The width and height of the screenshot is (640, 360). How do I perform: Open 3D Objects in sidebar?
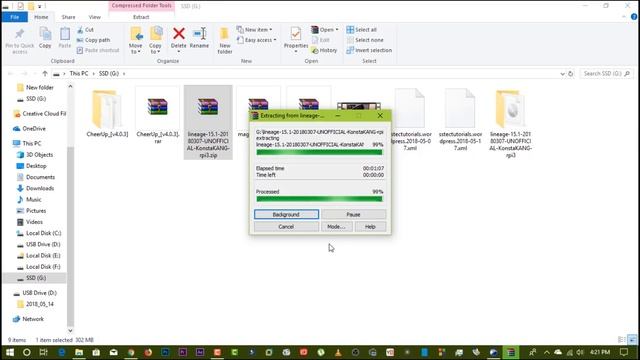coord(35,155)
